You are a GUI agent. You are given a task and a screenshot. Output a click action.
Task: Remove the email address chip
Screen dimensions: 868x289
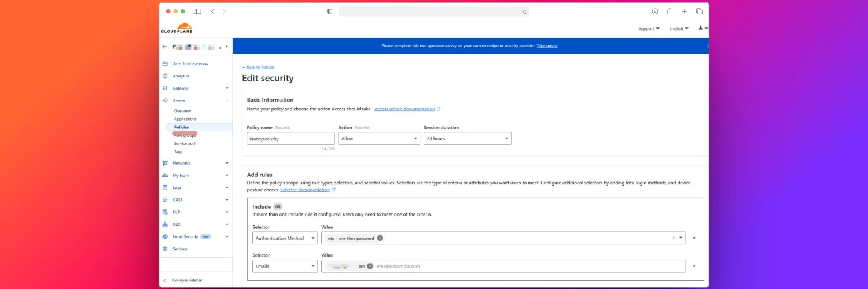pyautogui.click(x=370, y=266)
